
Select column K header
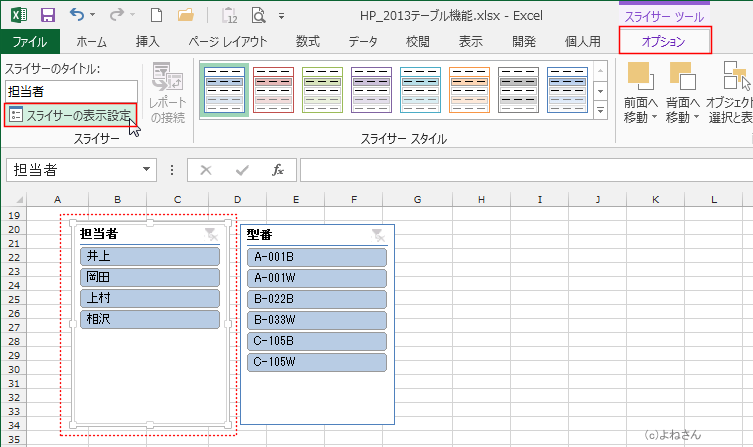pyautogui.click(x=655, y=199)
